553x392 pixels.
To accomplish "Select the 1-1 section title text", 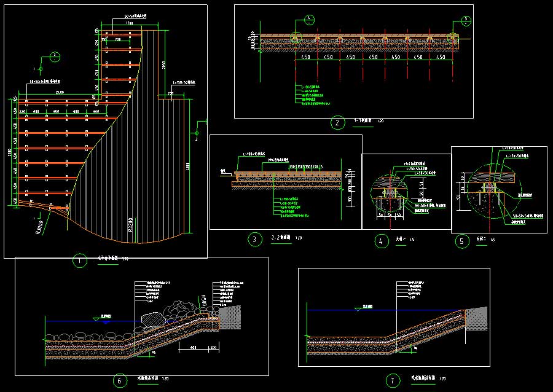I will click(x=363, y=121).
